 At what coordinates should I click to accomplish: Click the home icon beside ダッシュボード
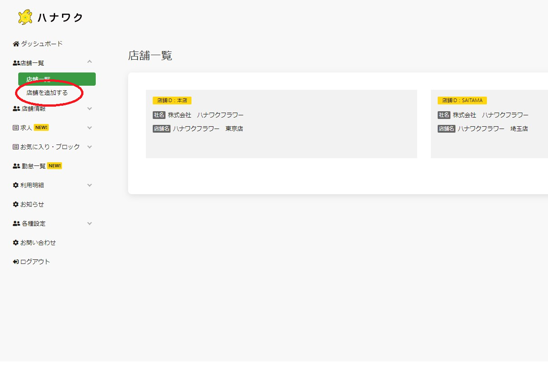[16, 44]
